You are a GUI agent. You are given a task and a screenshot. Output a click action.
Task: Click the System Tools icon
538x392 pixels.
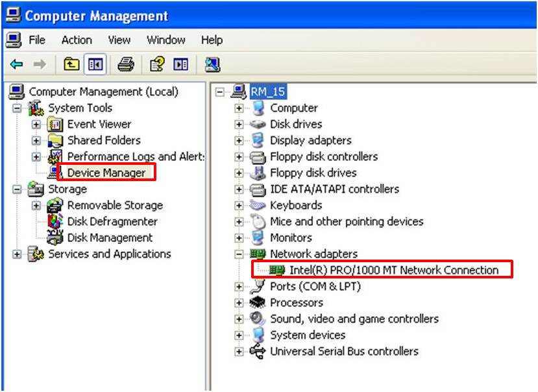tap(36, 108)
